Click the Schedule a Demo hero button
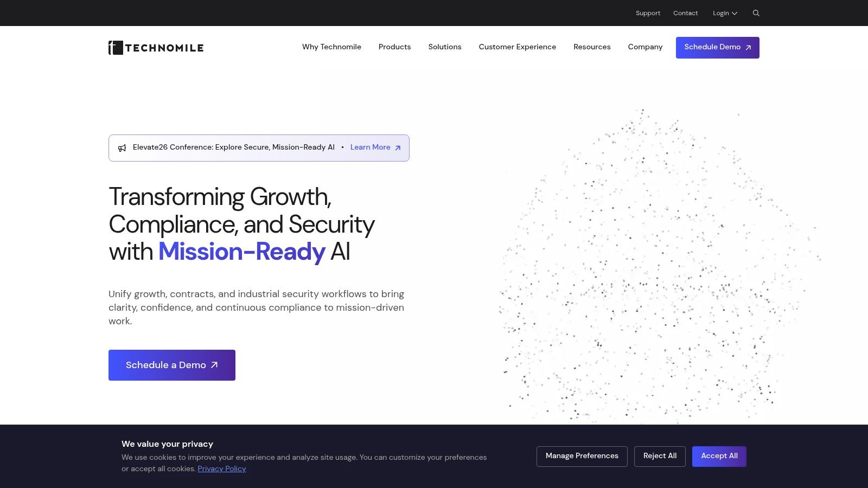The height and width of the screenshot is (488, 868). pyautogui.click(x=172, y=365)
